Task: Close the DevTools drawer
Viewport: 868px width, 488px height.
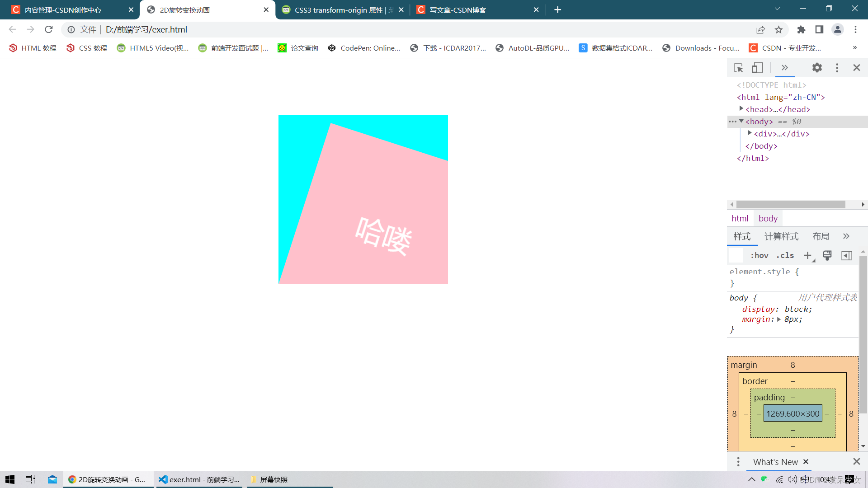Action: point(857,462)
